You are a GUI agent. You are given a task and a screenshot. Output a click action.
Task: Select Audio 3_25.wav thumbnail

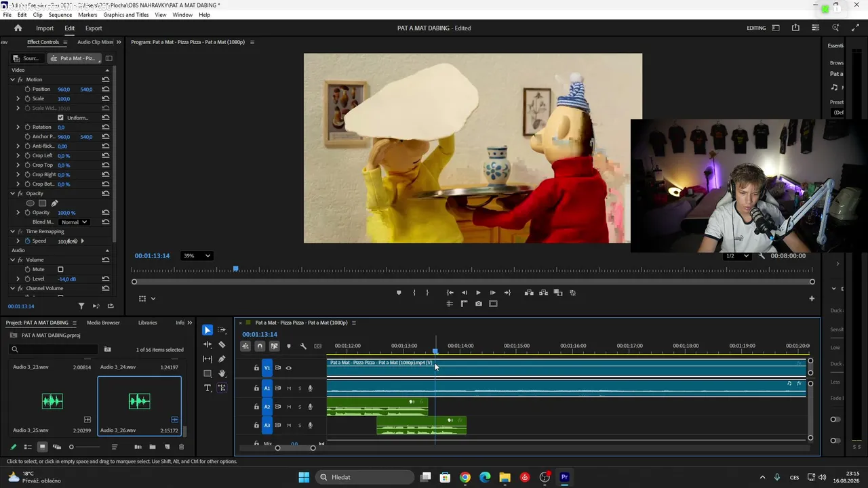52,401
